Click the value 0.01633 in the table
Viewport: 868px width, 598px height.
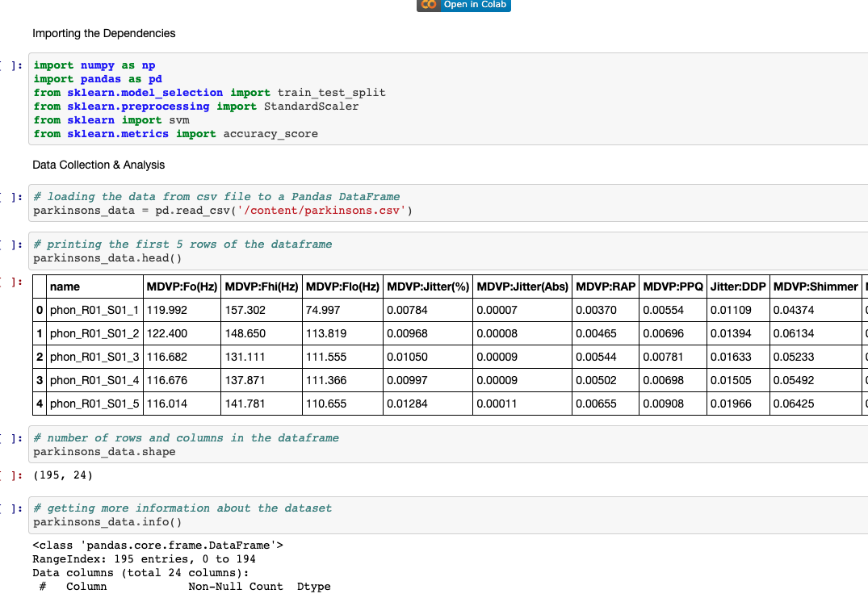click(x=732, y=357)
